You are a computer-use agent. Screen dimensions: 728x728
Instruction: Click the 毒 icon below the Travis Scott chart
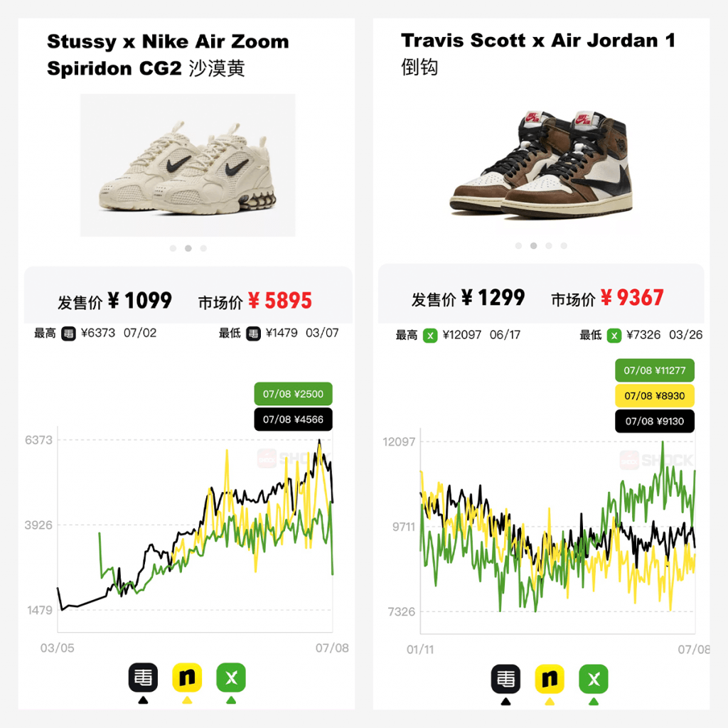pos(505,679)
